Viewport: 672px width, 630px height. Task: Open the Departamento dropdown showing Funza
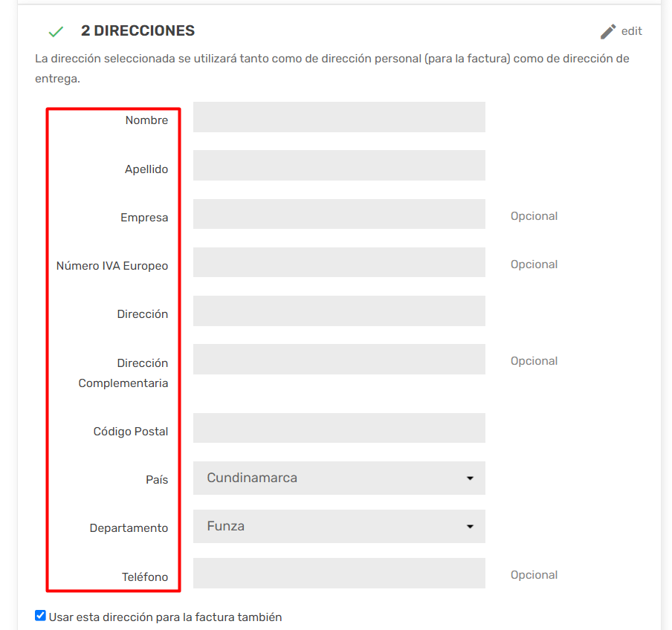point(339,526)
